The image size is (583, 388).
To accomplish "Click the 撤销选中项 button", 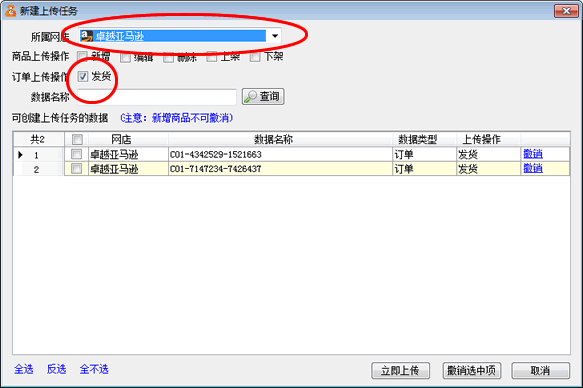I will click(471, 371).
